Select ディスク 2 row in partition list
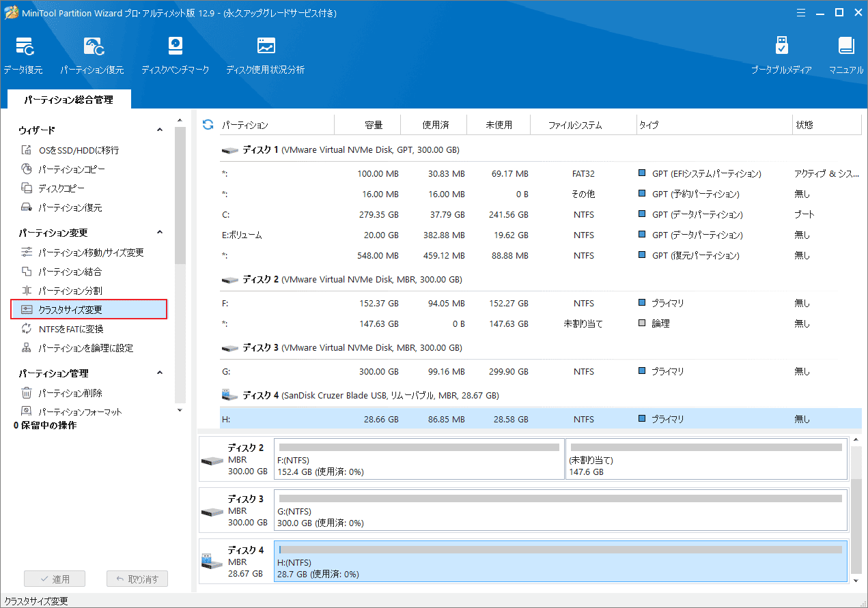 [x=541, y=280]
